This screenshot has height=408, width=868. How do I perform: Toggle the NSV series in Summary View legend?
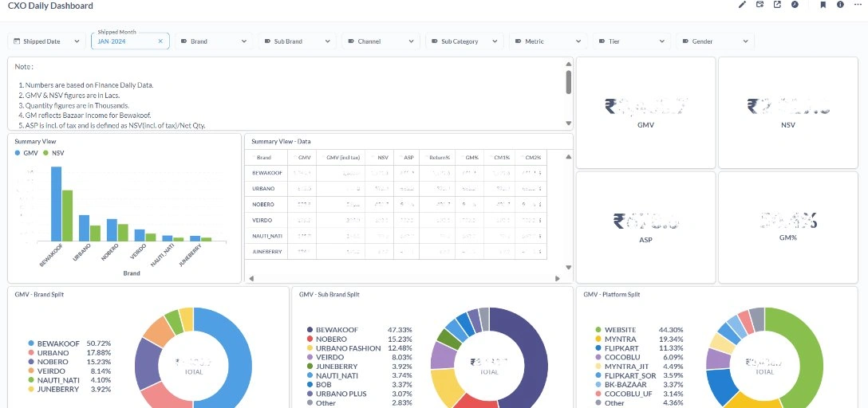tap(53, 153)
